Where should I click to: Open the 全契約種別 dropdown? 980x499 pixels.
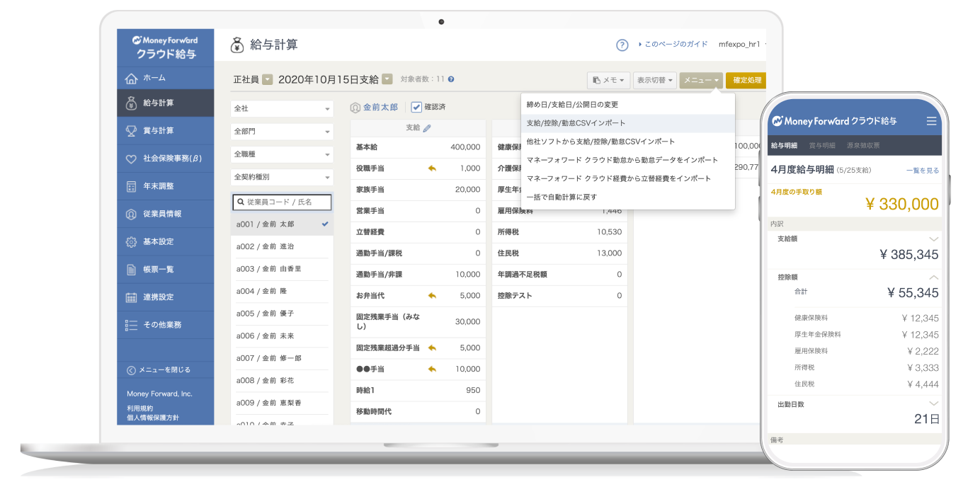point(282,177)
